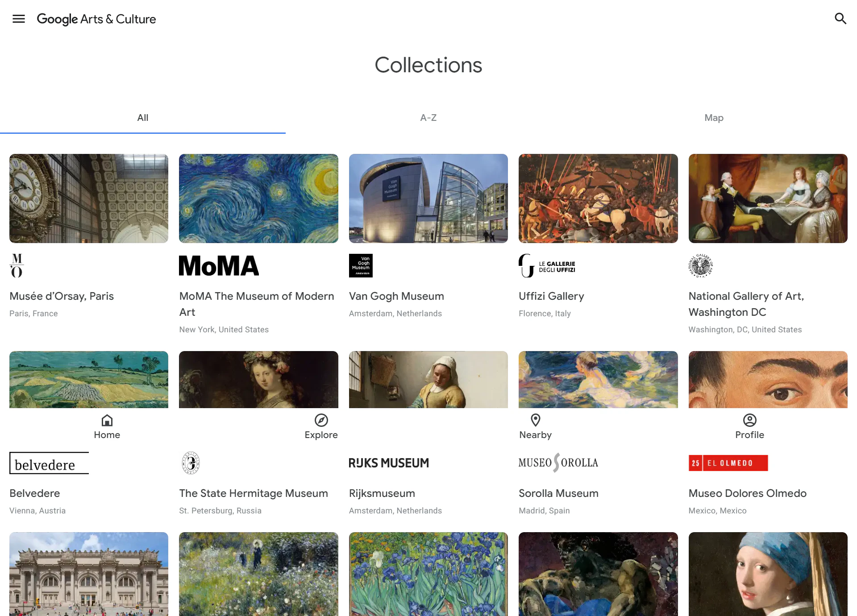Screen dimensions: 857x616
Task: Open the Starry Night MoMA thumbnail
Action: [258, 198]
